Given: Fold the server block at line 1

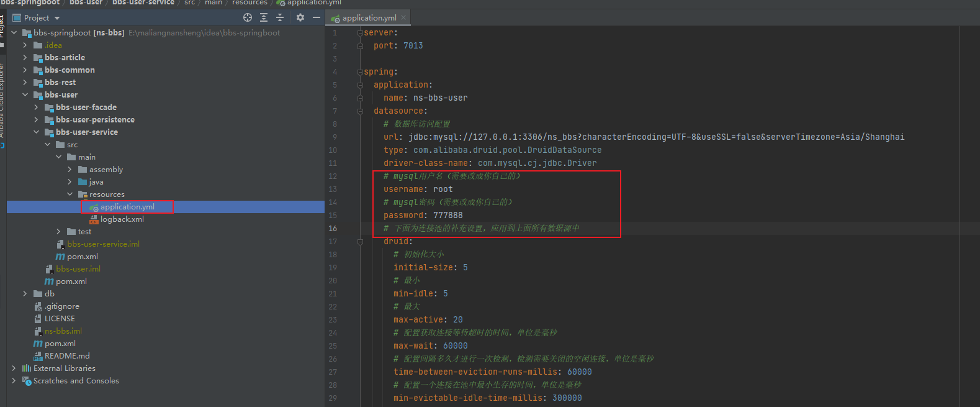Looking at the screenshot, I should [360, 33].
